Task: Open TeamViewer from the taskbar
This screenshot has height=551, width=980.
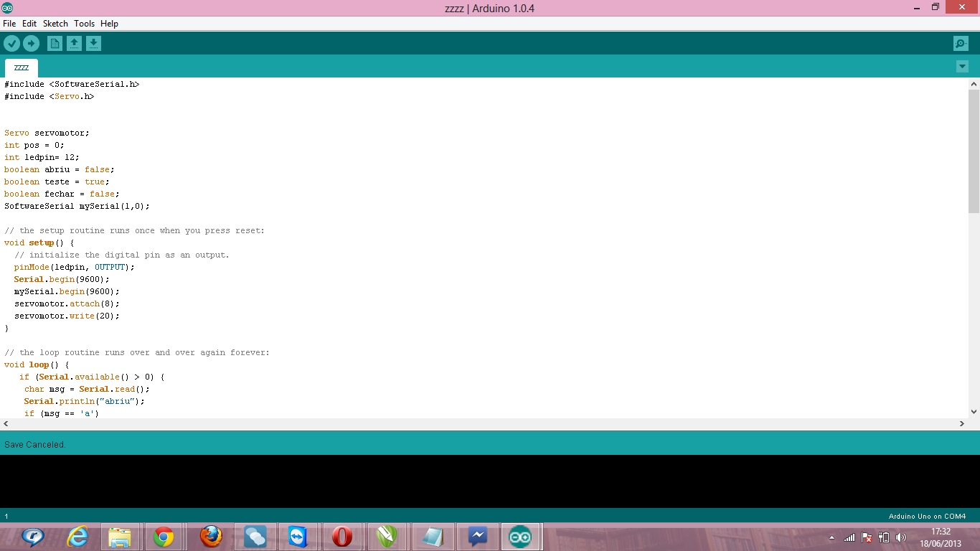Action: coord(298,537)
